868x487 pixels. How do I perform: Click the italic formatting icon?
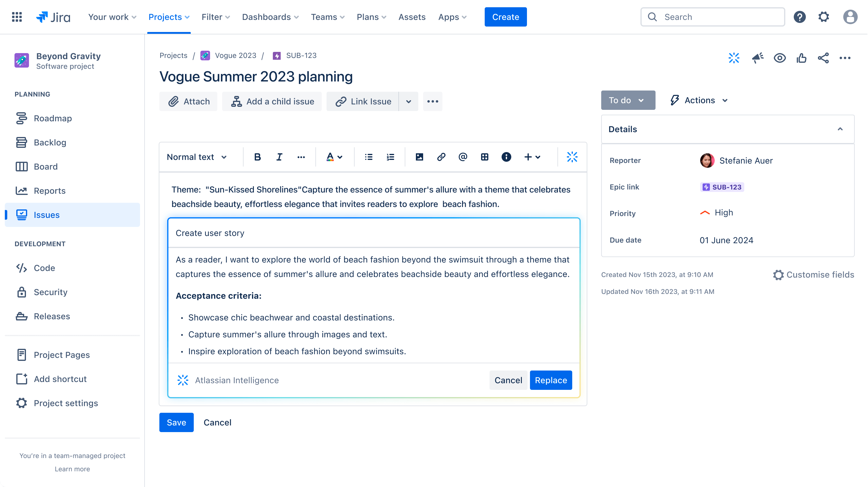coord(278,158)
